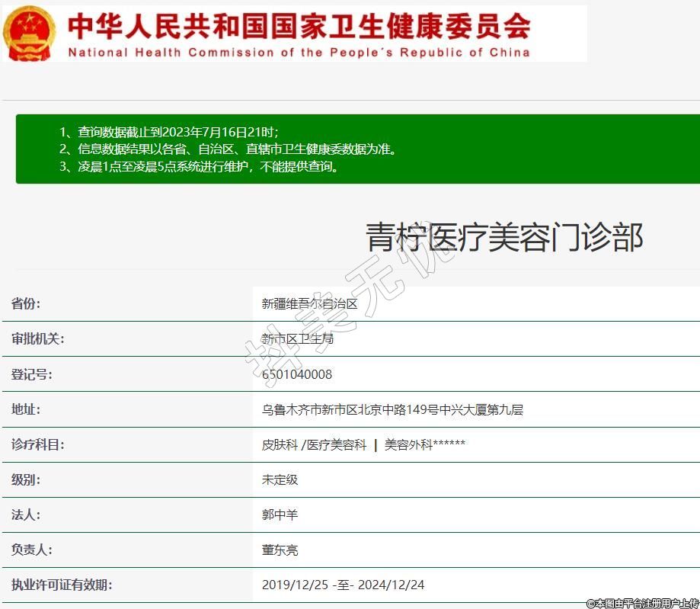Click the legal person name 郭中羊

pos(280,514)
